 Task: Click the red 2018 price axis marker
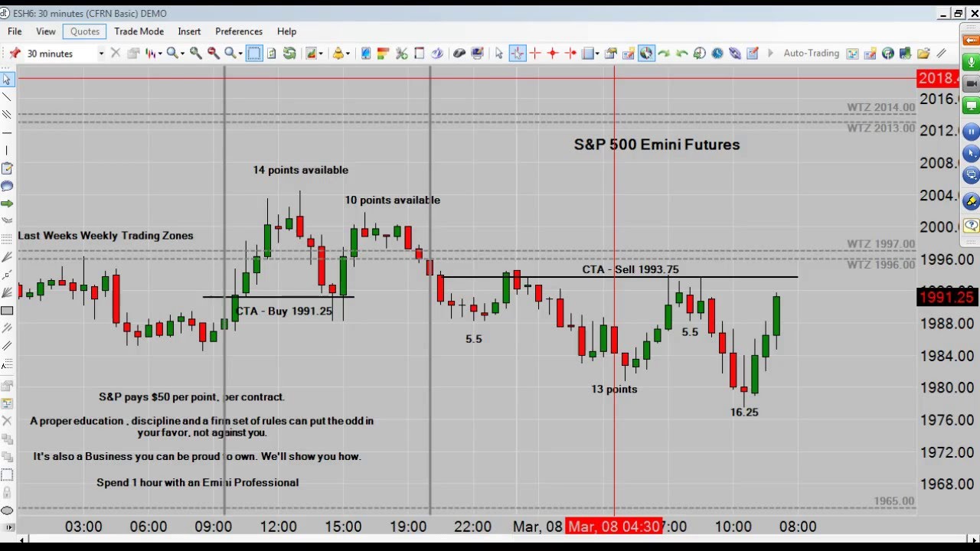point(938,78)
